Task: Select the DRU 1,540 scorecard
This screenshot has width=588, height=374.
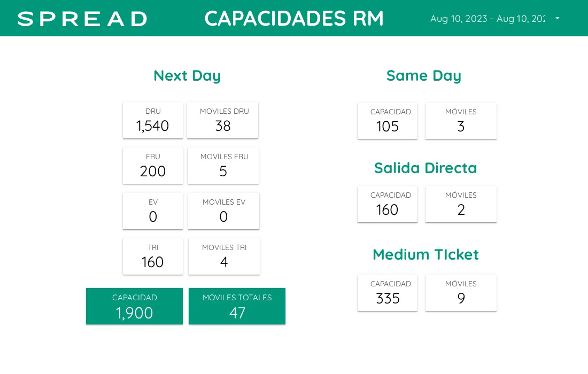Action: click(x=153, y=120)
